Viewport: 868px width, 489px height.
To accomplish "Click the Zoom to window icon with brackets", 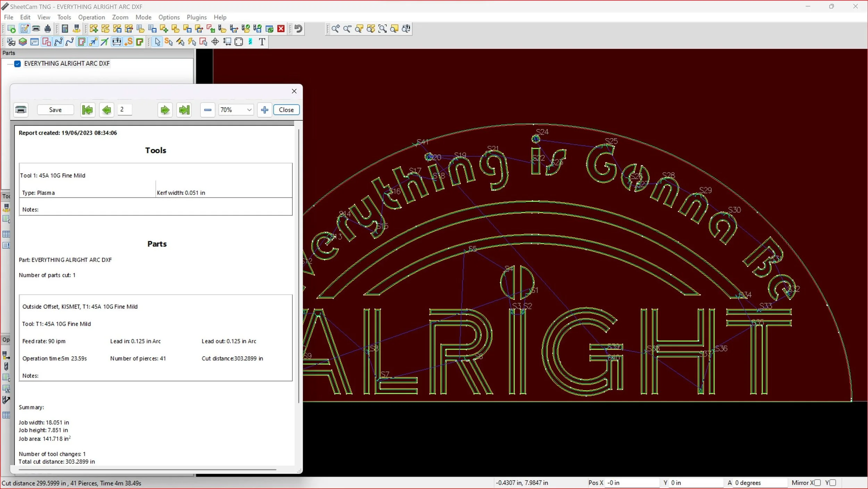I will point(383,29).
